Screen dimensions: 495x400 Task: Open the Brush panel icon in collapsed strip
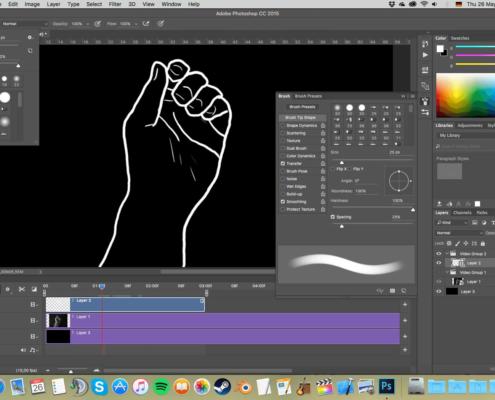tap(425, 101)
